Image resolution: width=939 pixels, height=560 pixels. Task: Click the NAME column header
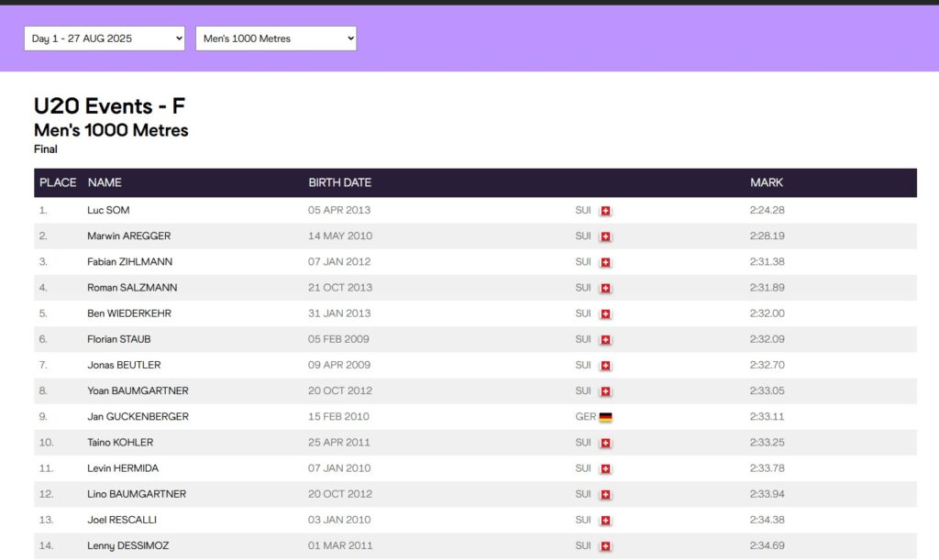click(105, 182)
